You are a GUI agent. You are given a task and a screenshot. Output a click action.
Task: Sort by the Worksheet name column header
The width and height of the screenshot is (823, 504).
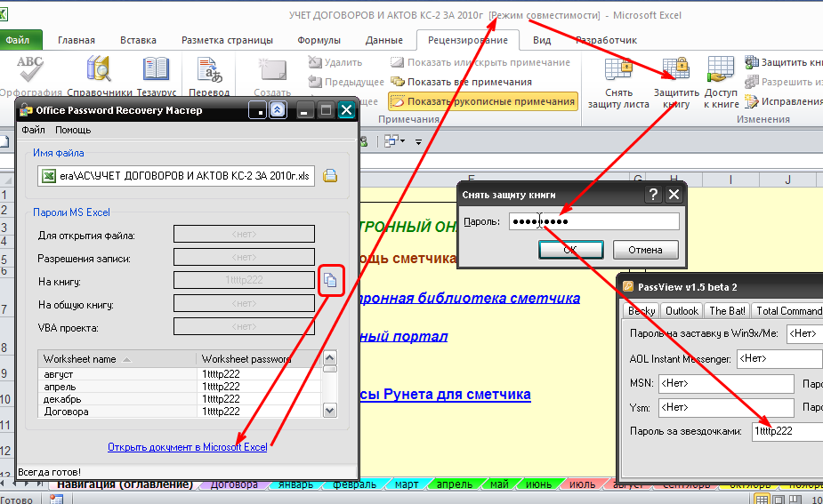(x=117, y=359)
